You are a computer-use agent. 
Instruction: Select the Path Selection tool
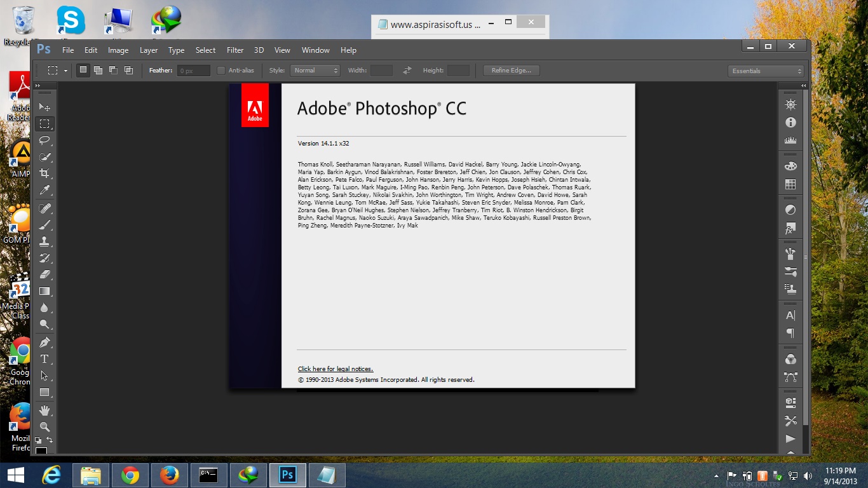coord(44,376)
